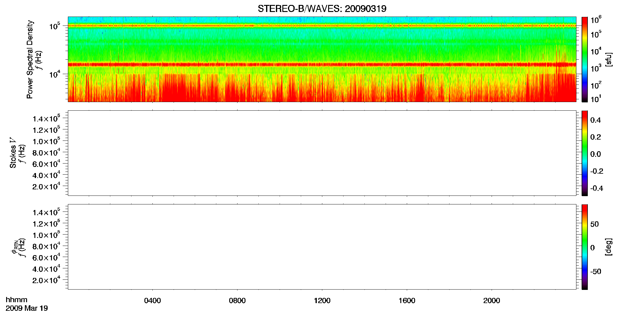The width and height of the screenshot is (644, 332).
Task: Click the 100 kHz orange band in spectrogram
Action: point(322,26)
